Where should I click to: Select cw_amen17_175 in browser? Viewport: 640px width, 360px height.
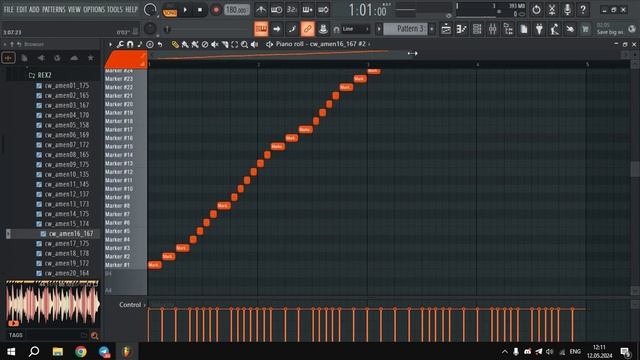tap(67, 244)
